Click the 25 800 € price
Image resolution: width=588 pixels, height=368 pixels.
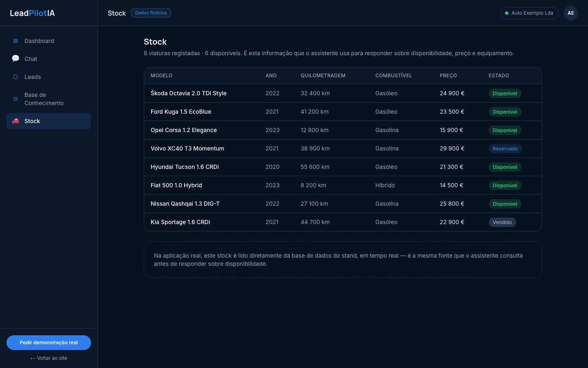452,204
